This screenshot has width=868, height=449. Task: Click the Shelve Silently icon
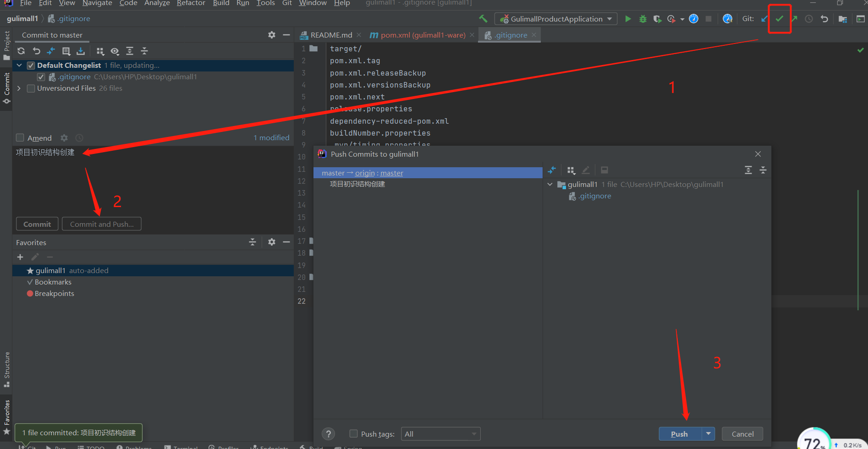[81, 51]
